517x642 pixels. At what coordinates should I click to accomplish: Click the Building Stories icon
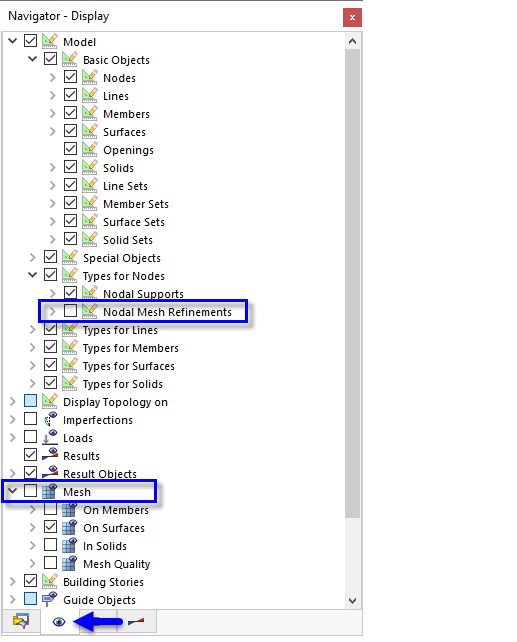(50, 581)
